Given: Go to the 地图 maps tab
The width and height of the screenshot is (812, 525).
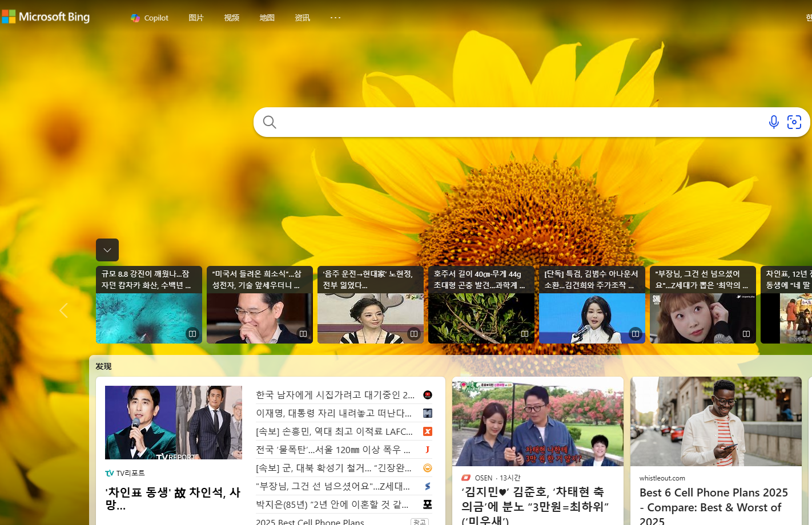Looking at the screenshot, I should (x=267, y=18).
